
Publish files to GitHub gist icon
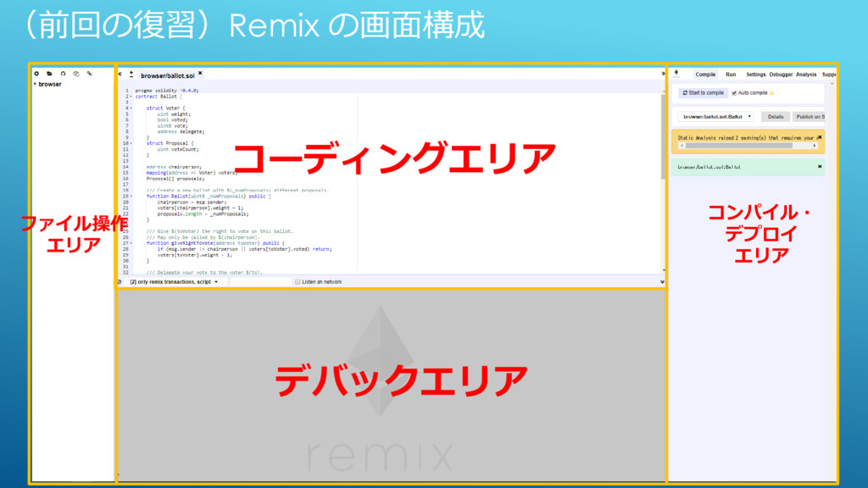63,73
